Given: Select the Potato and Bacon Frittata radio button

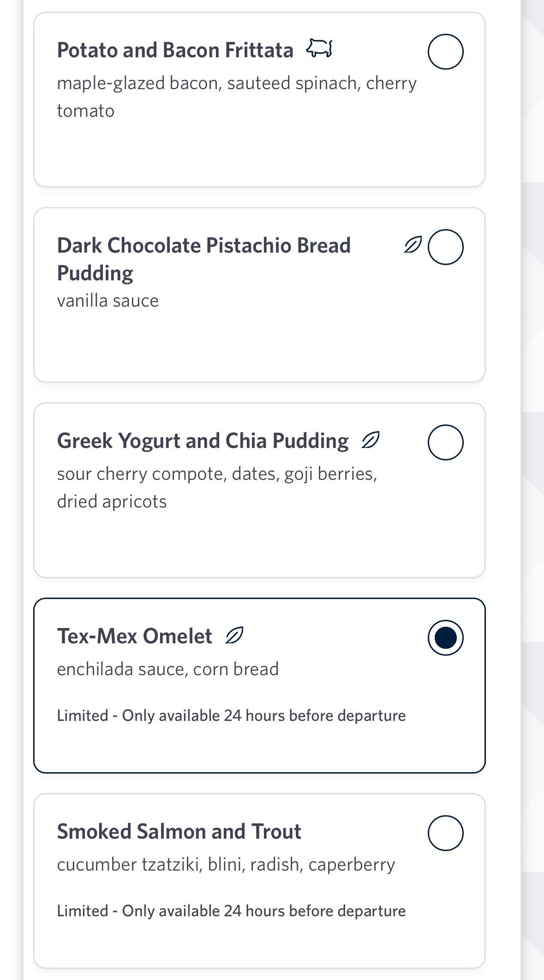Looking at the screenshot, I should pos(445,51).
